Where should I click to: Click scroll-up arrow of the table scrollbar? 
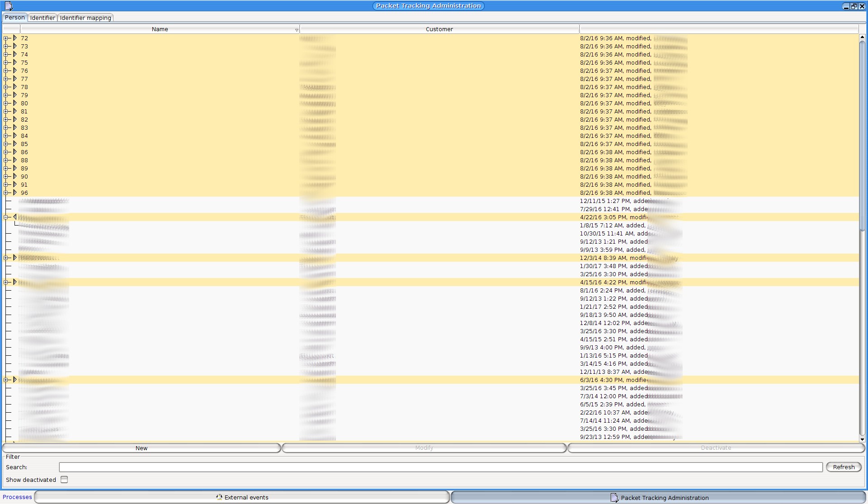862,37
